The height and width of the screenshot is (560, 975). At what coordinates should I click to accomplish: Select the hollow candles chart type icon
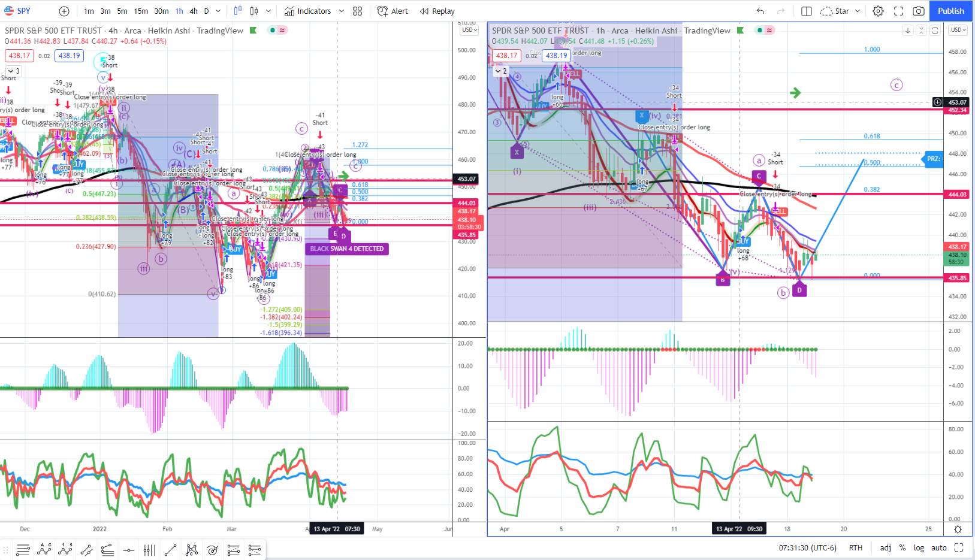pyautogui.click(x=254, y=11)
